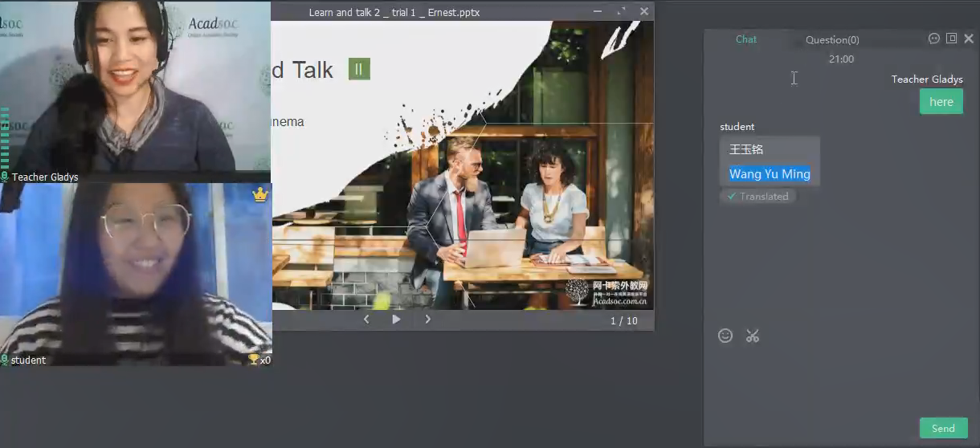Click the gold crown icon on student video

point(259,195)
